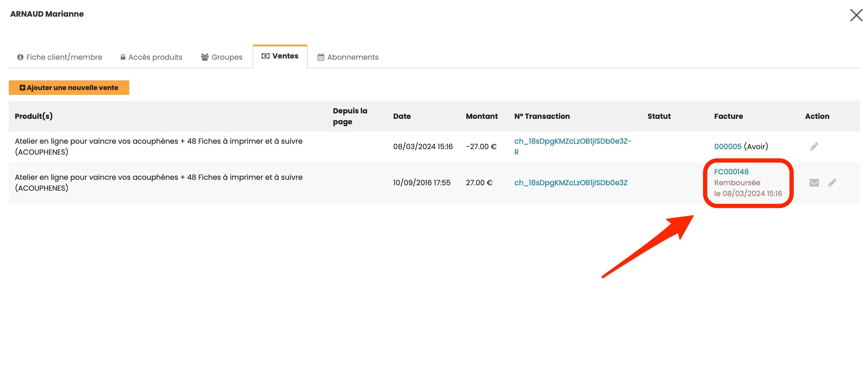868x379 pixels.
Task: Click the info icon on Fiche client/membre tab
Action: 20,57
